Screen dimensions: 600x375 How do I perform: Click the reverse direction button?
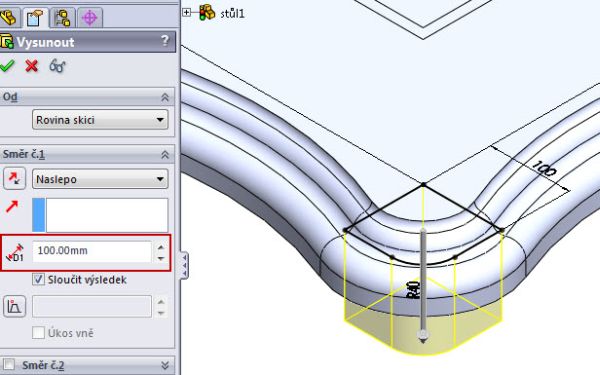click(x=15, y=178)
